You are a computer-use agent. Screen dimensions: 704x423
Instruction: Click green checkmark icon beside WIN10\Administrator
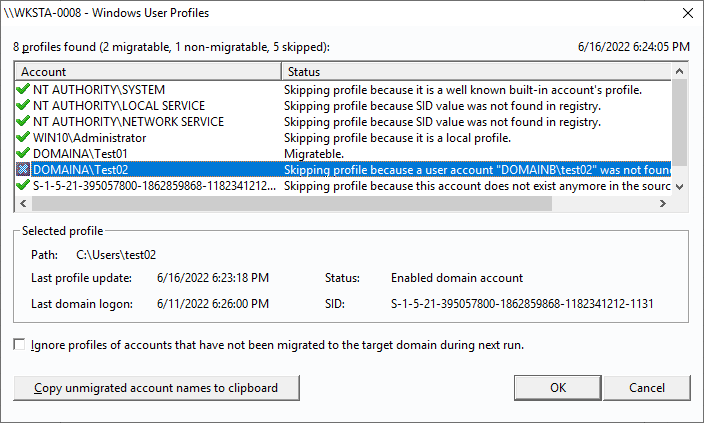23,137
